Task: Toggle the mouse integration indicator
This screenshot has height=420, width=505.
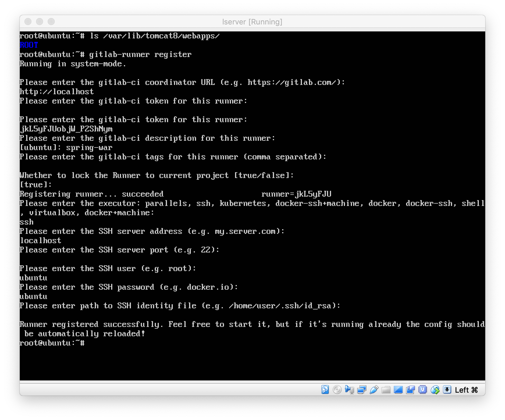Action: tap(435, 389)
